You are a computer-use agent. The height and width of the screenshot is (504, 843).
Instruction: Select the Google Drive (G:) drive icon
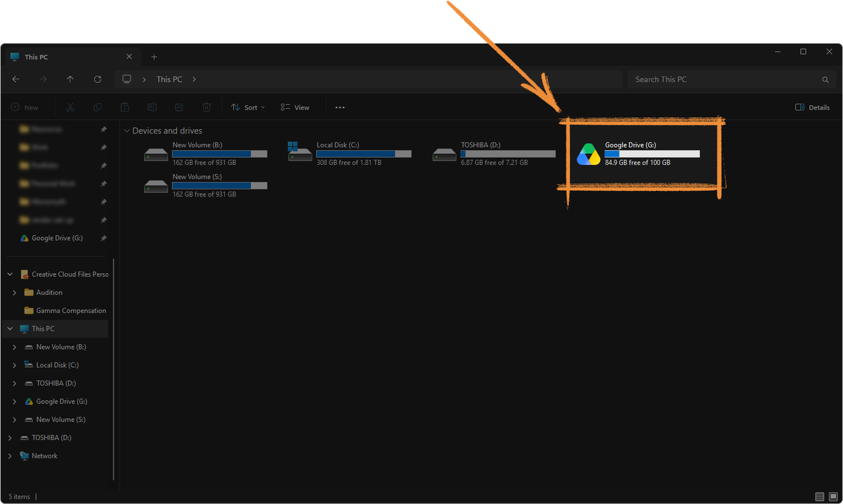tap(589, 154)
